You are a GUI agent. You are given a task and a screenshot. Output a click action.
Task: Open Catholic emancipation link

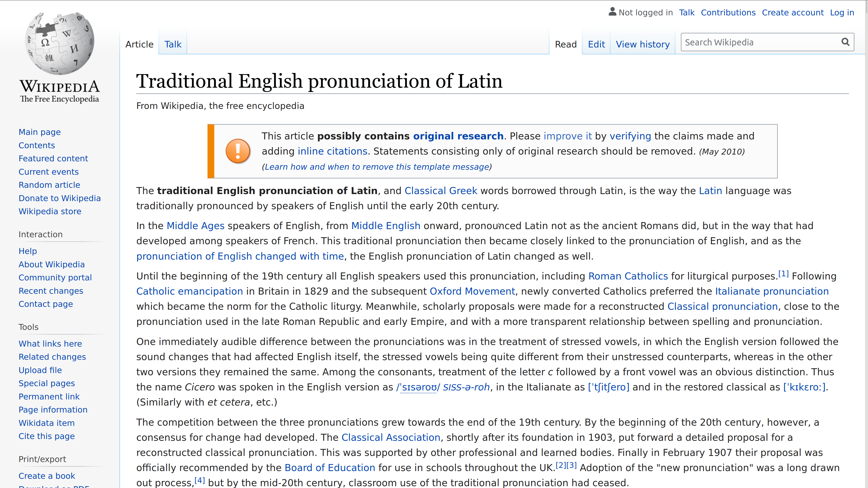pyautogui.click(x=189, y=291)
